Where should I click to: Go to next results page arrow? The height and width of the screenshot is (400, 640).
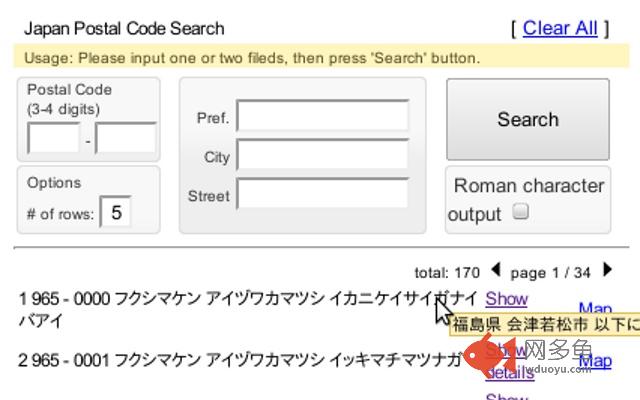pyautogui.click(x=607, y=270)
